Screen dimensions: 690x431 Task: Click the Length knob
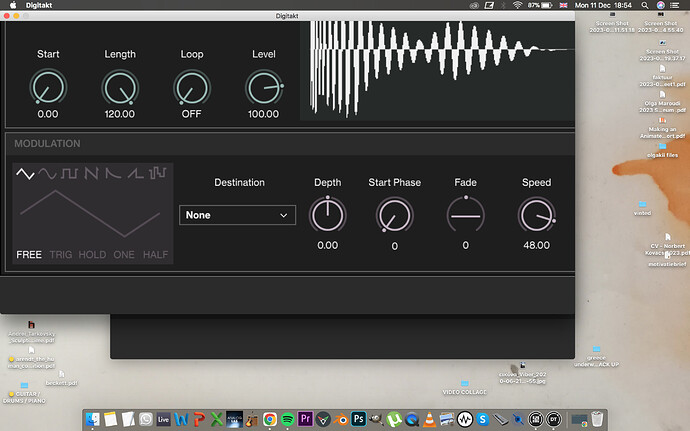coord(120,88)
